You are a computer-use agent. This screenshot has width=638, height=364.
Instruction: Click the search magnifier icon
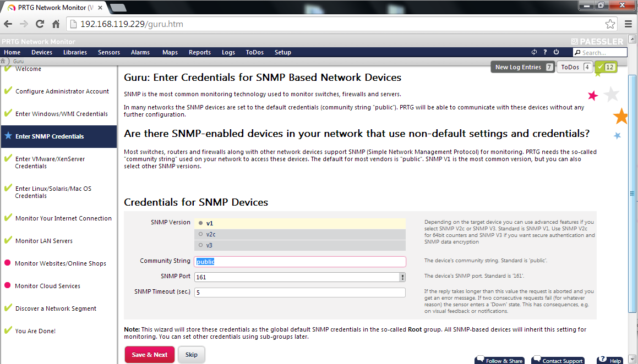577,52
